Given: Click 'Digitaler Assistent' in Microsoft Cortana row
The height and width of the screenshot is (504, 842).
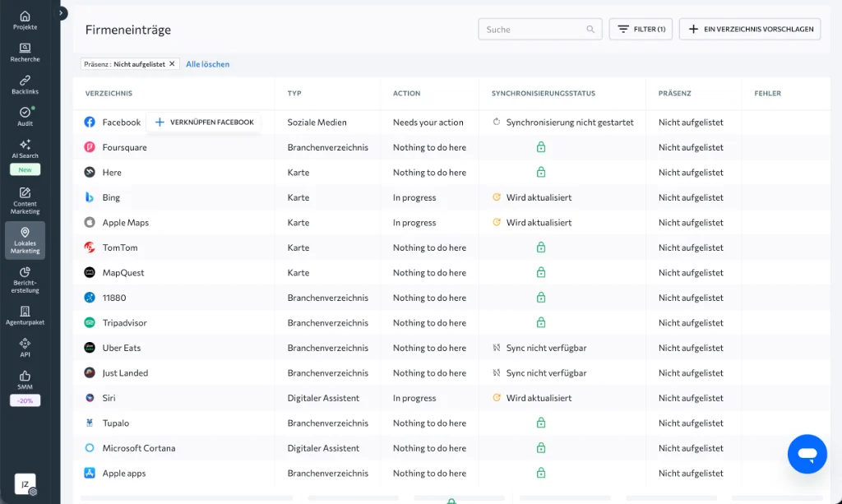Looking at the screenshot, I should 323,447.
